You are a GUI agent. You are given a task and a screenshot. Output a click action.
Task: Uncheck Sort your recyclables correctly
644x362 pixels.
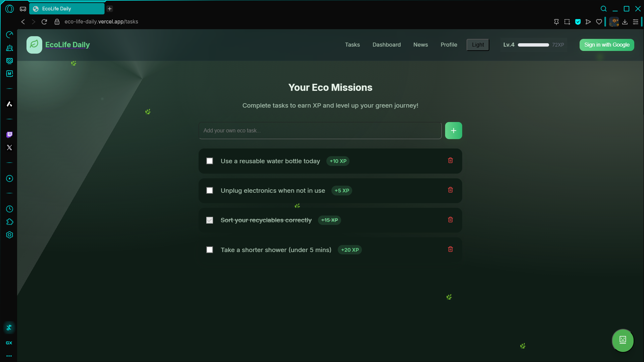click(210, 220)
